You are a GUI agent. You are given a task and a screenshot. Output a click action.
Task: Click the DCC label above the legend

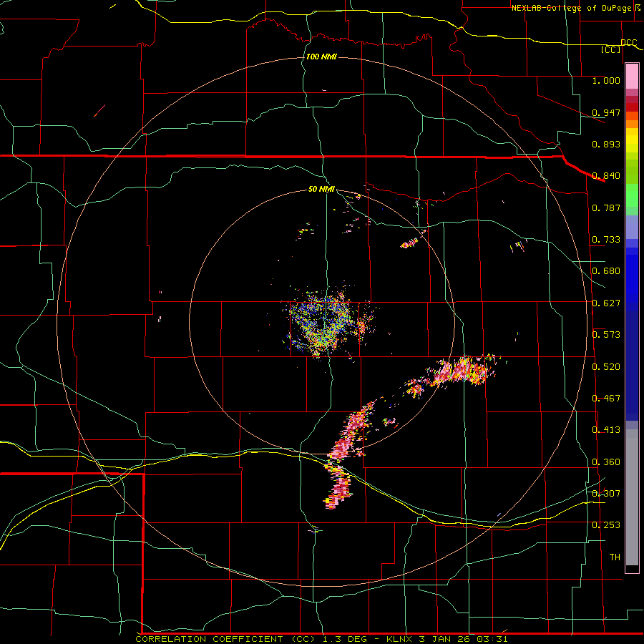tap(628, 43)
